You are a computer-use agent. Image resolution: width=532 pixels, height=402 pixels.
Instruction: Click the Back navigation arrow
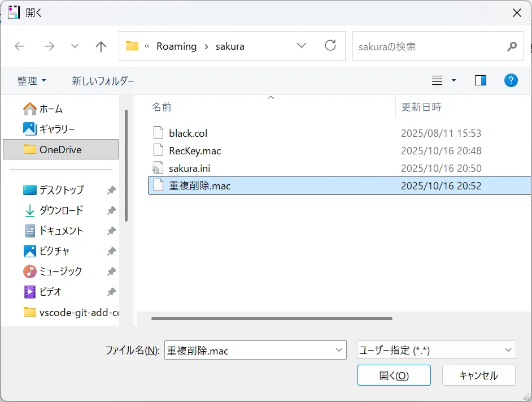[x=20, y=46]
